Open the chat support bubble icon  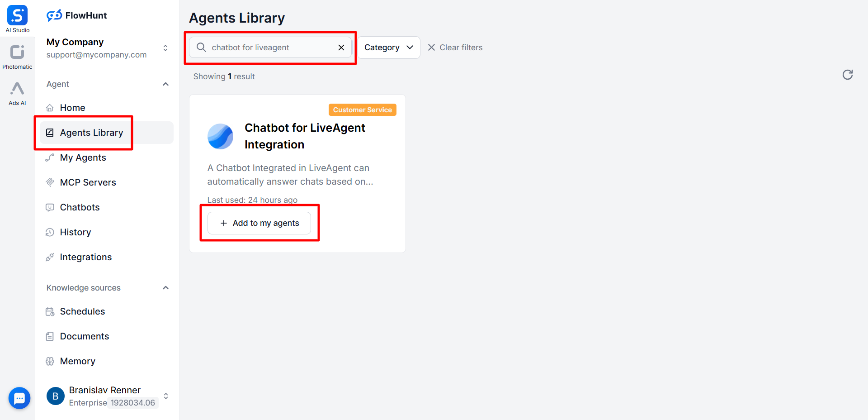[x=19, y=398]
